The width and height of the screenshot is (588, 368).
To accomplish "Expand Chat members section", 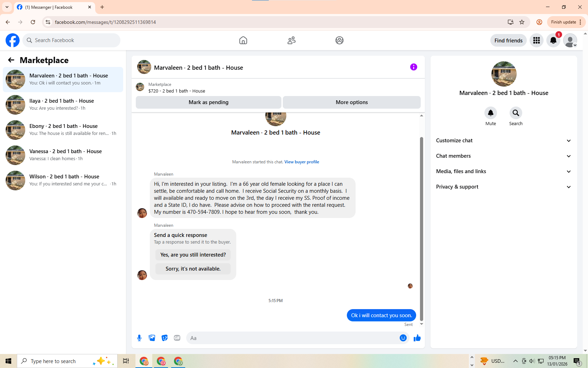I will tap(504, 156).
